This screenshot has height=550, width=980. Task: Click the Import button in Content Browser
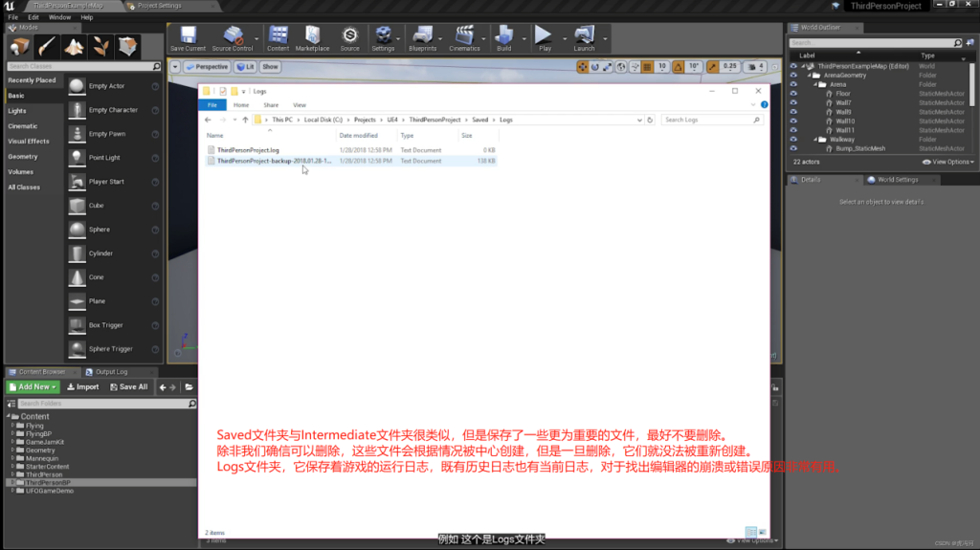83,387
